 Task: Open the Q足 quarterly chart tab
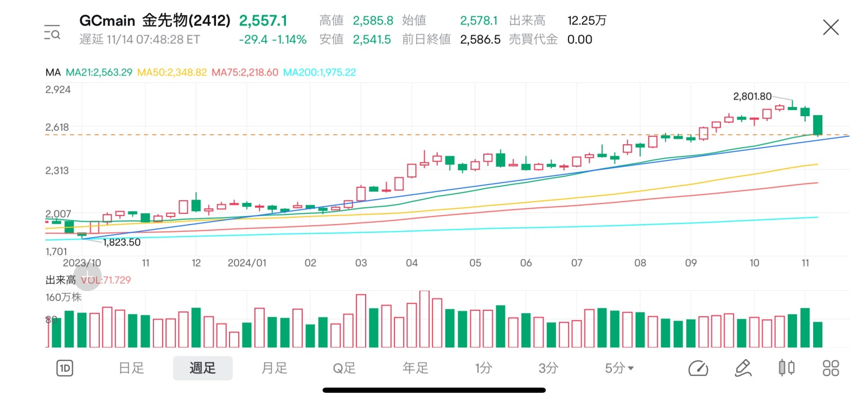point(344,368)
